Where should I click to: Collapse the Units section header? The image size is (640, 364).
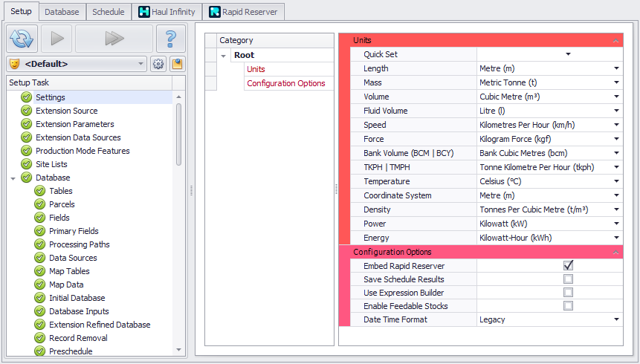[615, 41]
